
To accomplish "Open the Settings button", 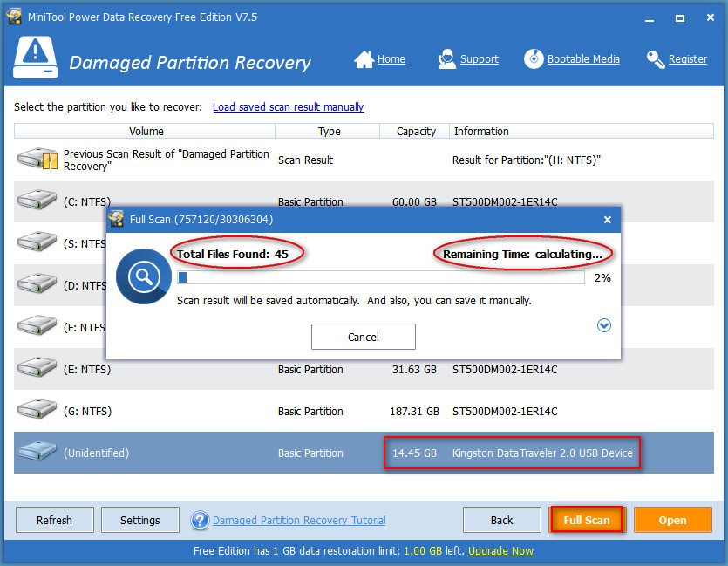I will [x=139, y=520].
